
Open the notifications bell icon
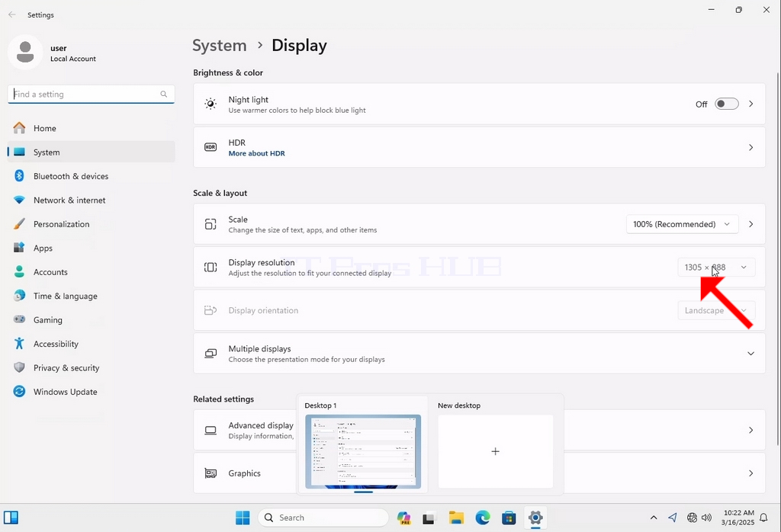click(x=763, y=518)
